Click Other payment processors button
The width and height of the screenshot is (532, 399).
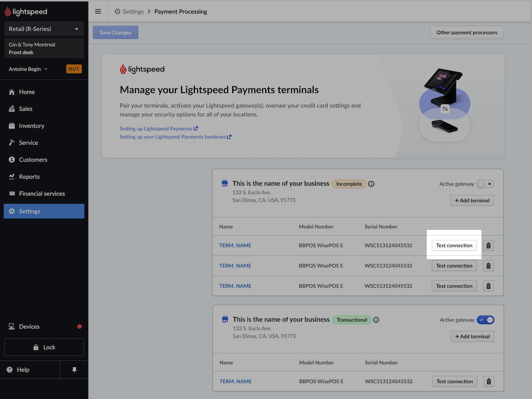[467, 33]
